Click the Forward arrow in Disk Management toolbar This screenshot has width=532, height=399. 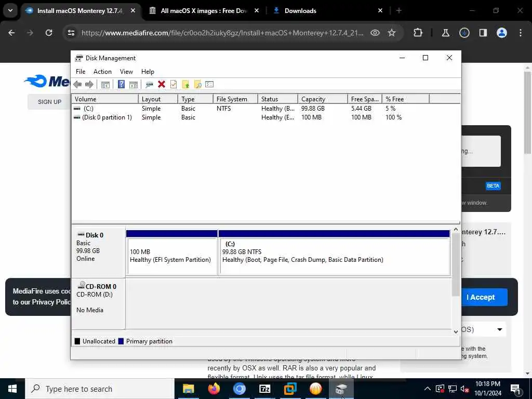tap(89, 85)
